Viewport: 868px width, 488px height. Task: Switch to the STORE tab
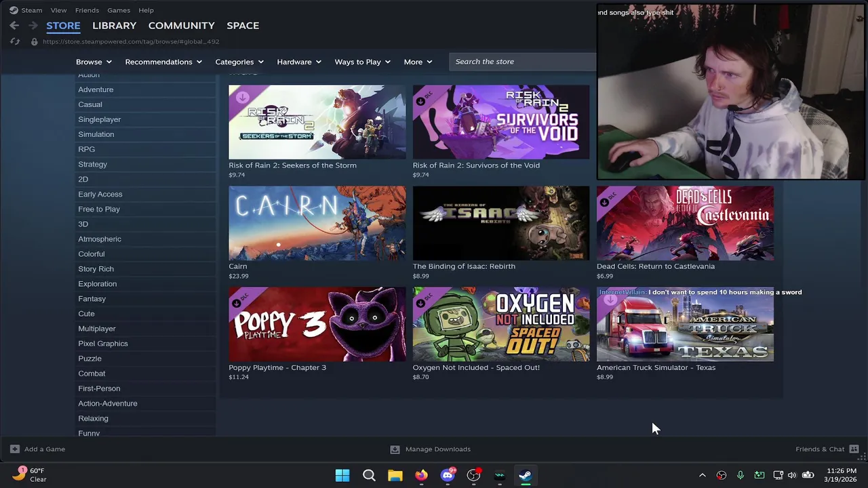[x=63, y=25]
